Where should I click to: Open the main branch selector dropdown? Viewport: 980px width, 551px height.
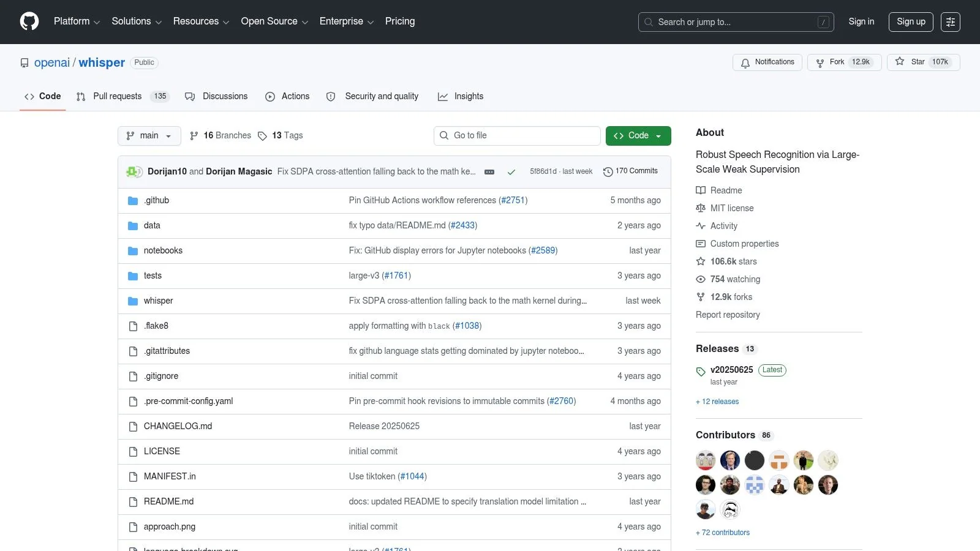pyautogui.click(x=149, y=136)
